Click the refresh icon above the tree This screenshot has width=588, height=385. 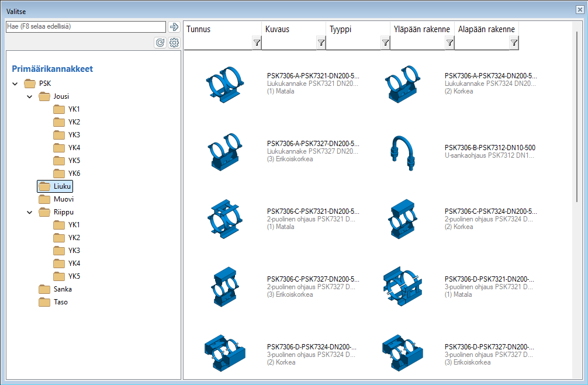point(160,43)
